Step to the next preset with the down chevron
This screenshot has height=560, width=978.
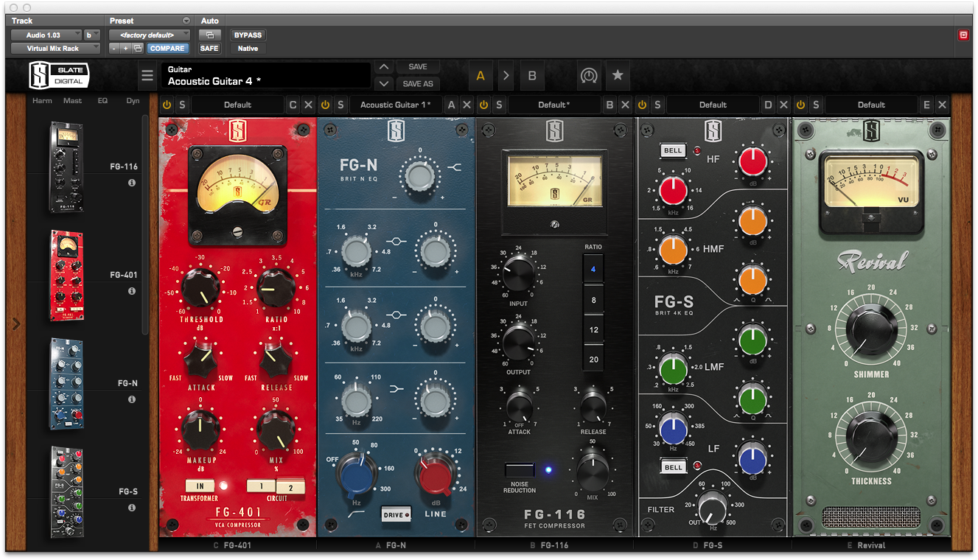point(384,83)
